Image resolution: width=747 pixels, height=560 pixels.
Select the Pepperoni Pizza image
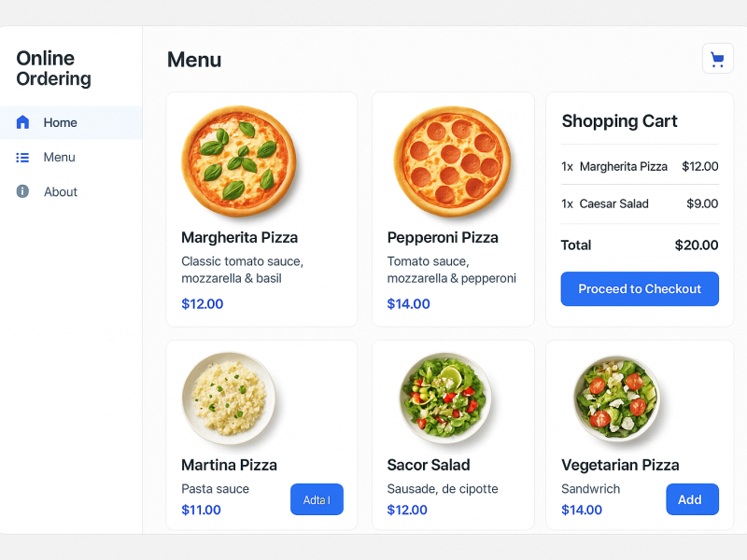(452, 161)
